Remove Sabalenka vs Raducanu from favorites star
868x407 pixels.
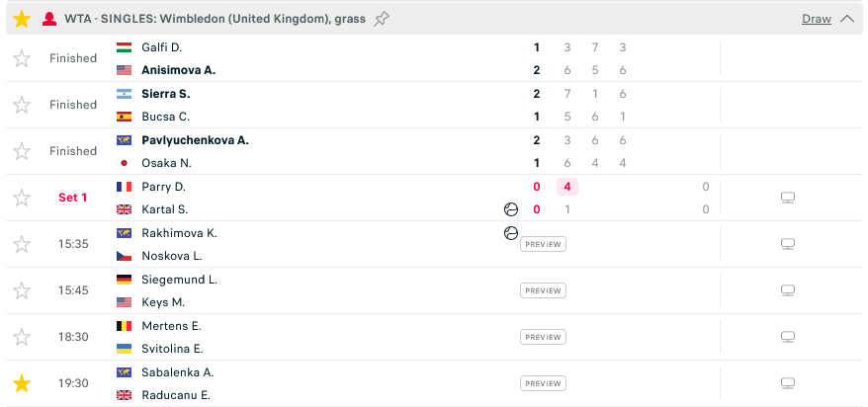point(22,383)
